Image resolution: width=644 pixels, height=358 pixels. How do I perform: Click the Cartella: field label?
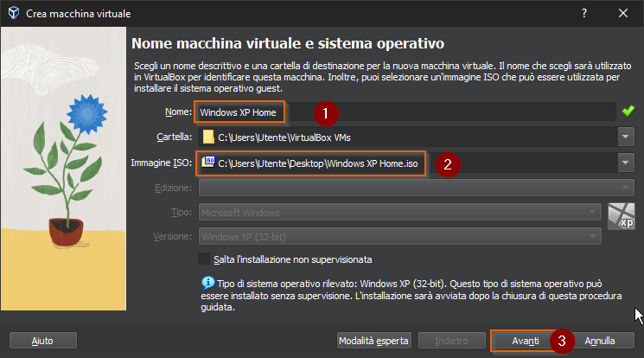[174, 137]
